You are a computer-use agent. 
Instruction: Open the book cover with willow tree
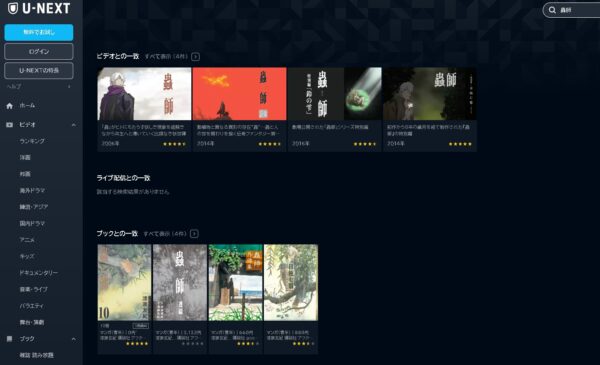(x=291, y=283)
